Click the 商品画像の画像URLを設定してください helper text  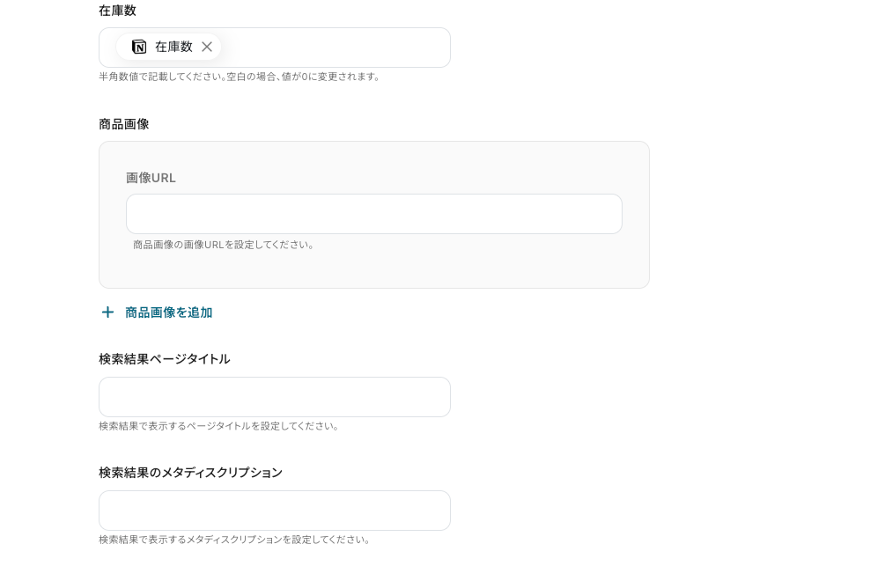click(224, 245)
